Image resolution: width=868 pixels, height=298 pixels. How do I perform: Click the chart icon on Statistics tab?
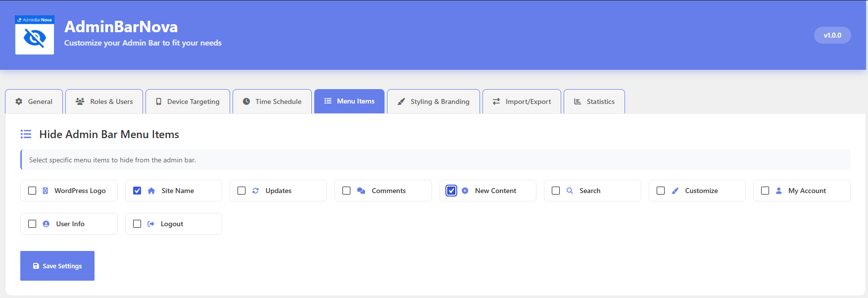click(578, 101)
